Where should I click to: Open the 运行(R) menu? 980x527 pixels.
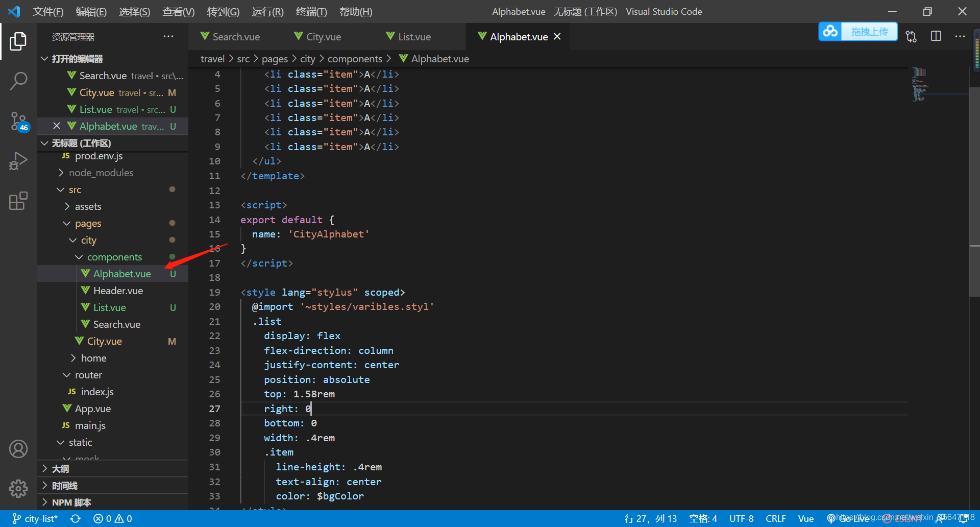(x=267, y=11)
